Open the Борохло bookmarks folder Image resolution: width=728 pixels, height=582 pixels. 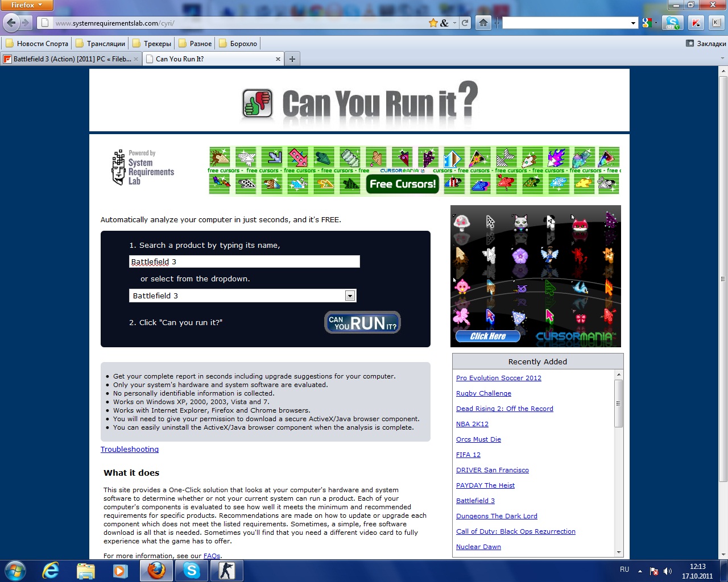238,44
